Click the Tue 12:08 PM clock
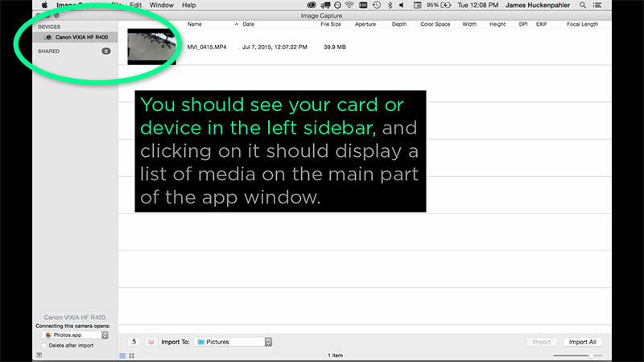This screenshot has height=362, width=644. click(x=477, y=5)
